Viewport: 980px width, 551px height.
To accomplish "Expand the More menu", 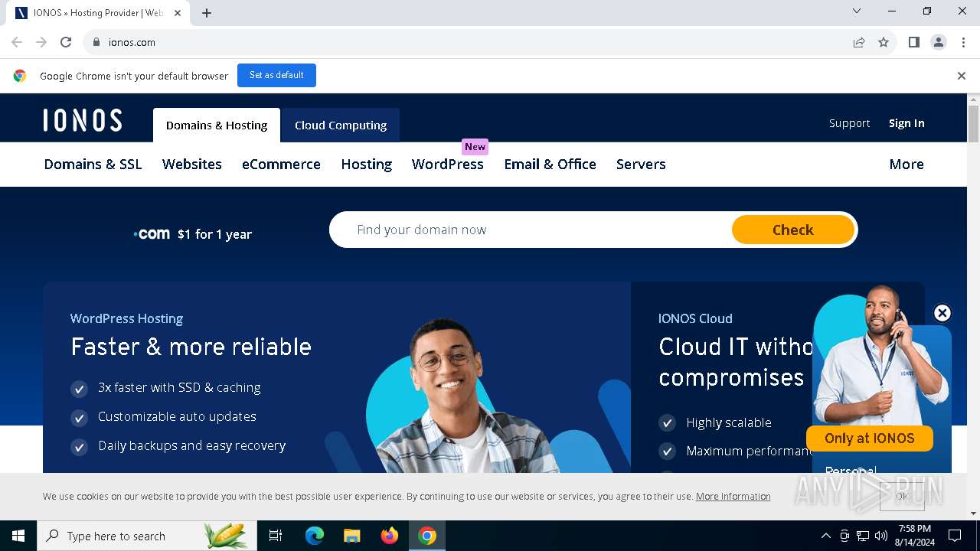I will [x=906, y=164].
